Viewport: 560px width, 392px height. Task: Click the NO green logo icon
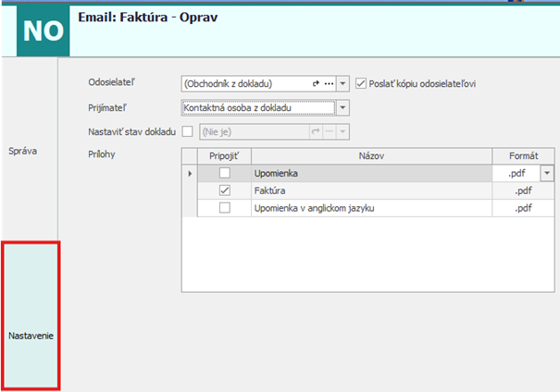[43, 31]
